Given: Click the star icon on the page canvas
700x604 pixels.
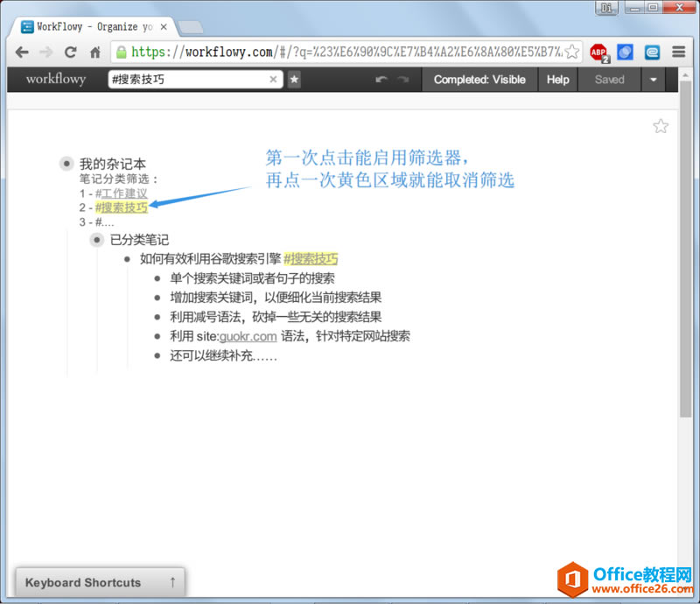Looking at the screenshot, I should 660,125.
